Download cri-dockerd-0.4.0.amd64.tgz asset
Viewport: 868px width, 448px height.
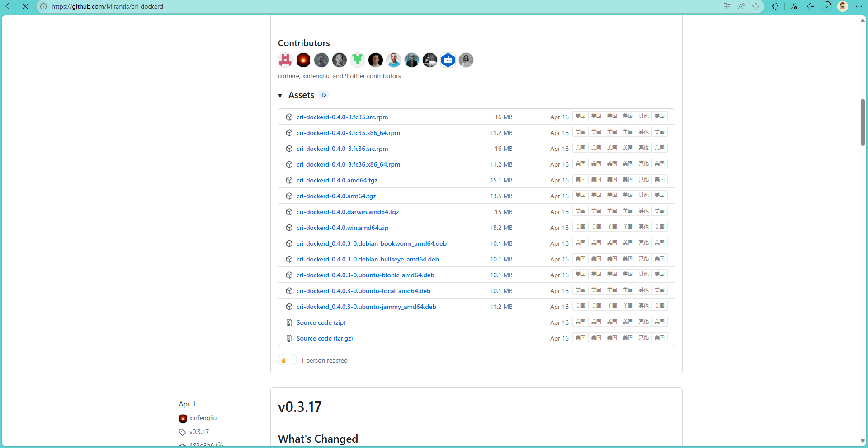coord(337,180)
